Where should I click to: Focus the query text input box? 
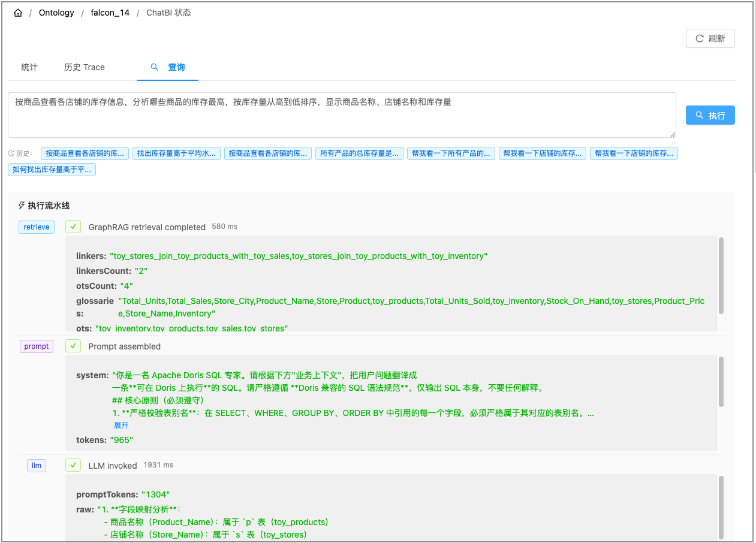pyautogui.click(x=342, y=115)
